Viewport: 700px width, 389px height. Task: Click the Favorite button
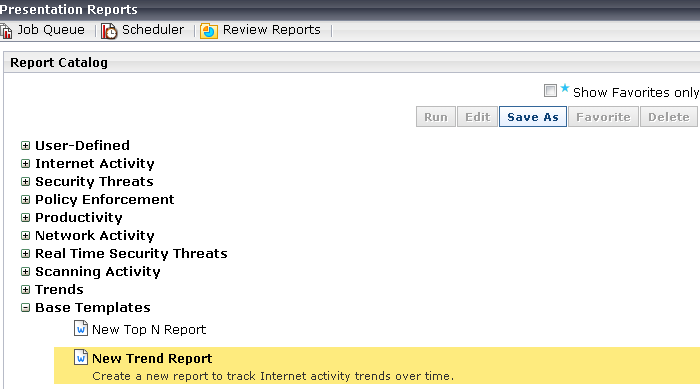[x=603, y=117]
